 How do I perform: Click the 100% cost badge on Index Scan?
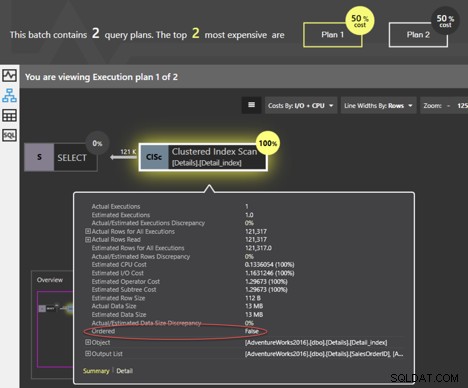tap(268, 143)
